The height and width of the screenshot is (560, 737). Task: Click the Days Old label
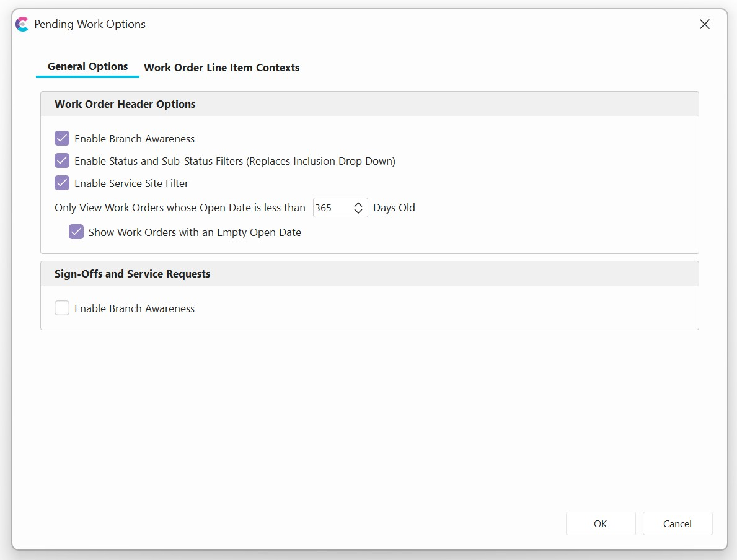[394, 208]
